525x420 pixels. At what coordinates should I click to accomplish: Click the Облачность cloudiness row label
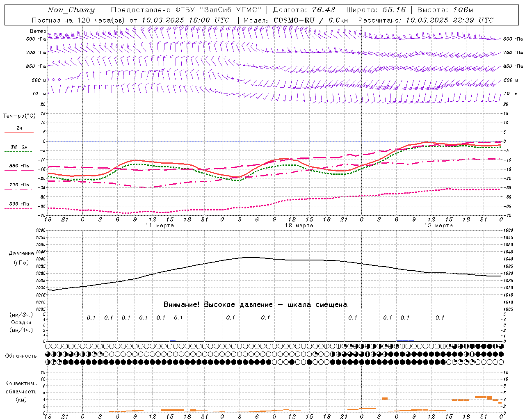click(21, 356)
